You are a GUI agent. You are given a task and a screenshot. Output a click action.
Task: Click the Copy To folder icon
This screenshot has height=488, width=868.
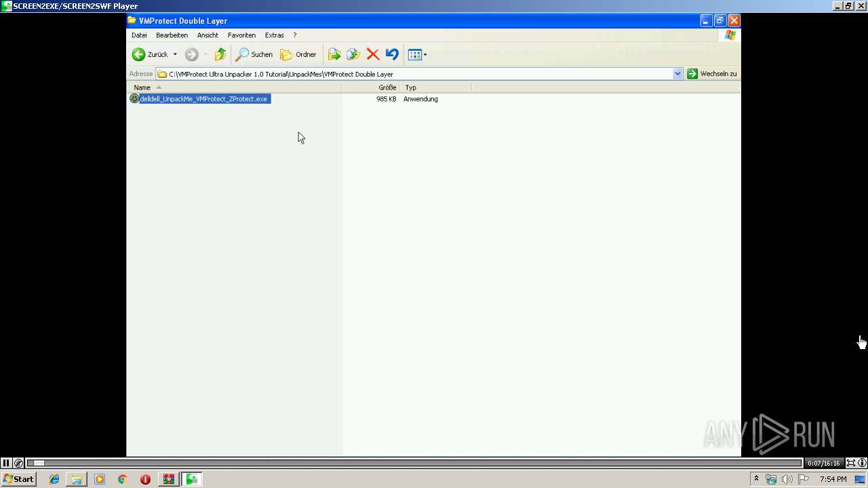pyautogui.click(x=353, y=54)
